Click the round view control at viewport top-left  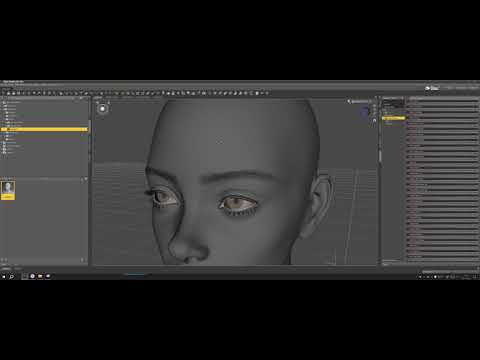[103, 109]
